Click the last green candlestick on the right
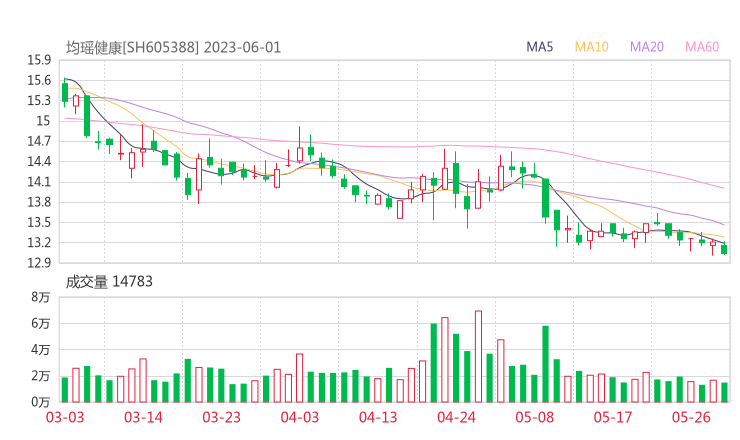Image resolution: width=740 pixels, height=440 pixels. 724,248
